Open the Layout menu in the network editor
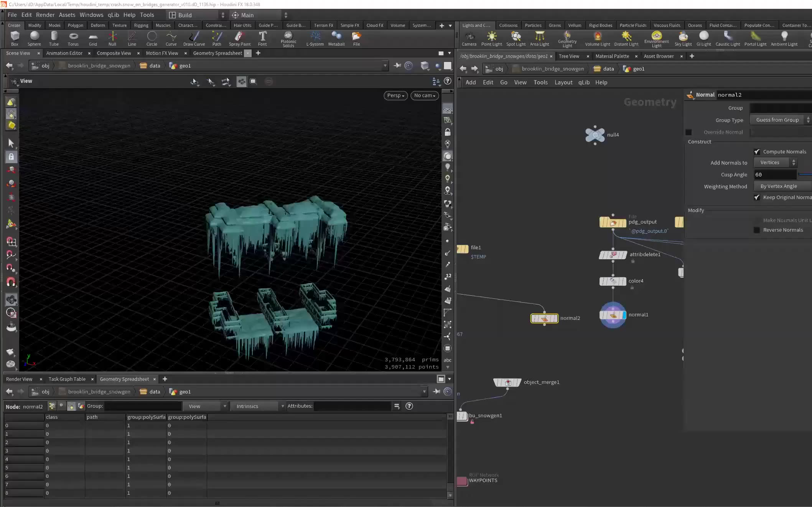 pos(563,82)
